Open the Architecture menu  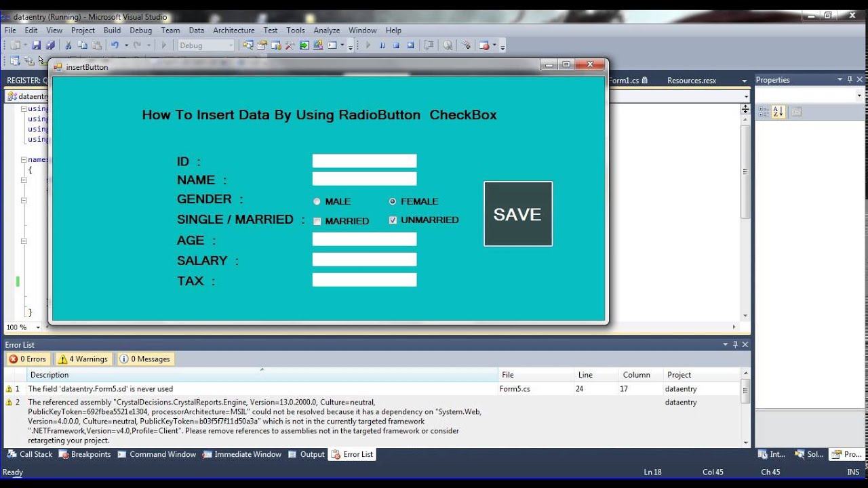[234, 30]
